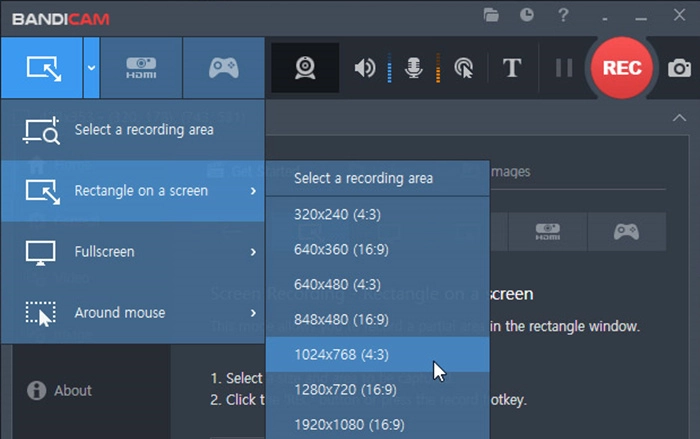The width and height of the screenshot is (700, 439).
Task: Toggle the webcam overlay
Action: (305, 68)
